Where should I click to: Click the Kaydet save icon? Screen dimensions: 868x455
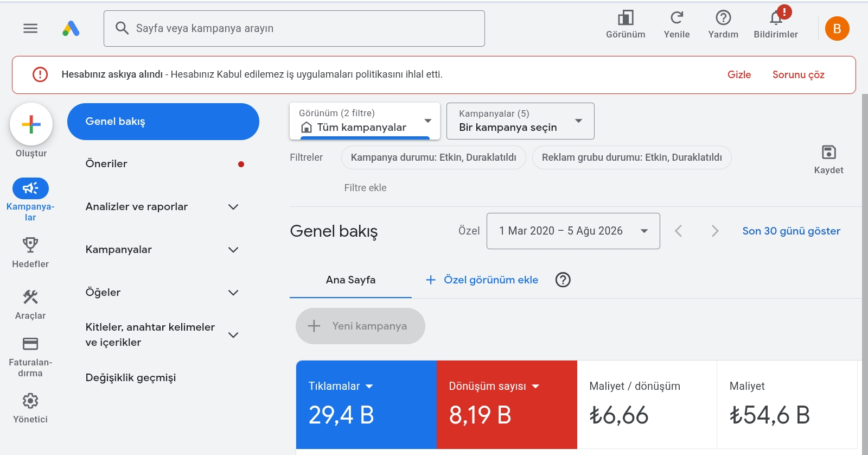point(828,152)
